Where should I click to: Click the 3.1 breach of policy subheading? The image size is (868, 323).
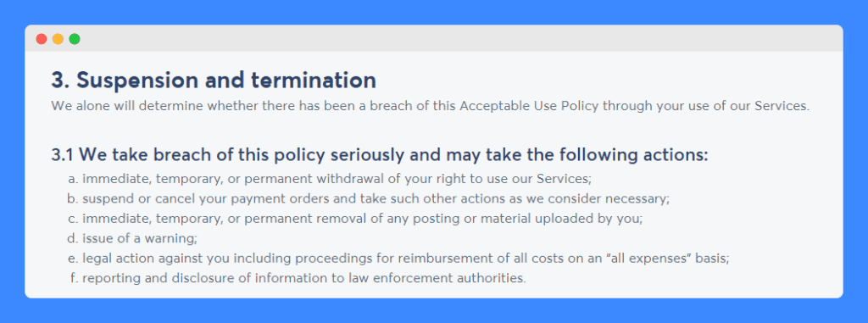click(x=380, y=155)
